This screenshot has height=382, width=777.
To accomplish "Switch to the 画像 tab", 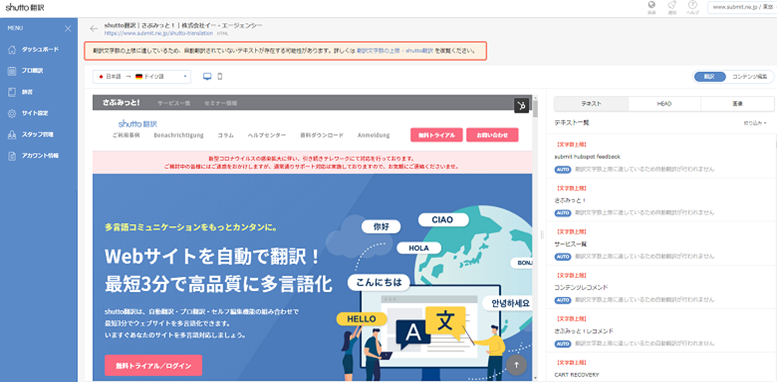I will point(737,104).
